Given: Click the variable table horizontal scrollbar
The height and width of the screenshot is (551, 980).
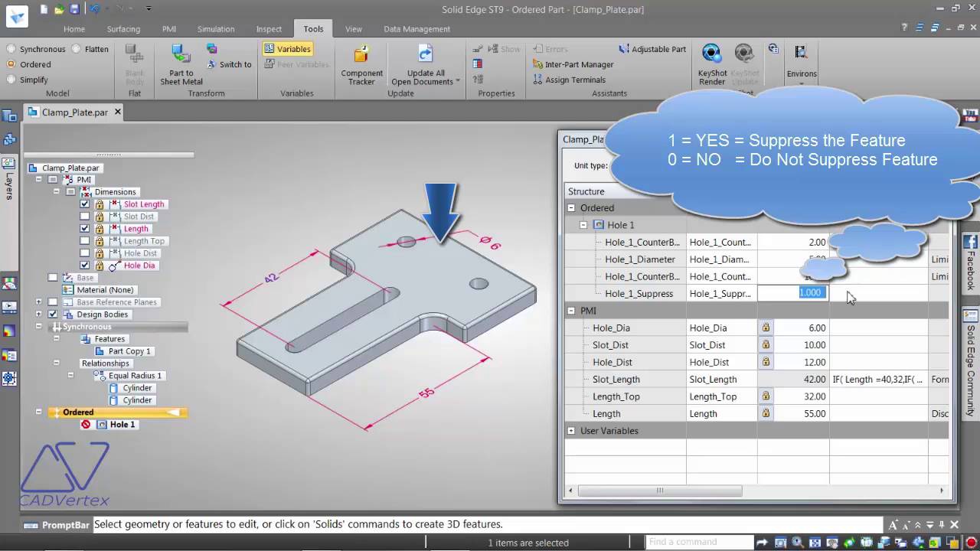Looking at the screenshot, I should [x=661, y=491].
